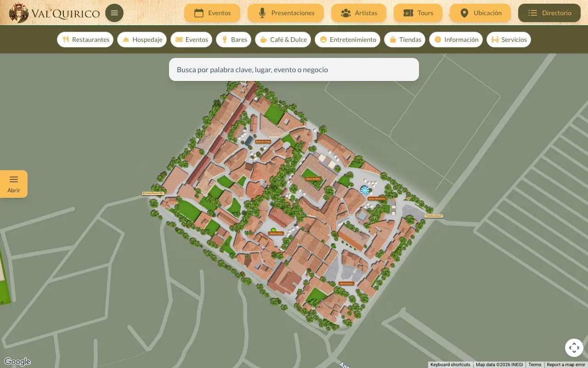Open the Tours ticket button
This screenshot has width=588, height=368.
point(418,13)
